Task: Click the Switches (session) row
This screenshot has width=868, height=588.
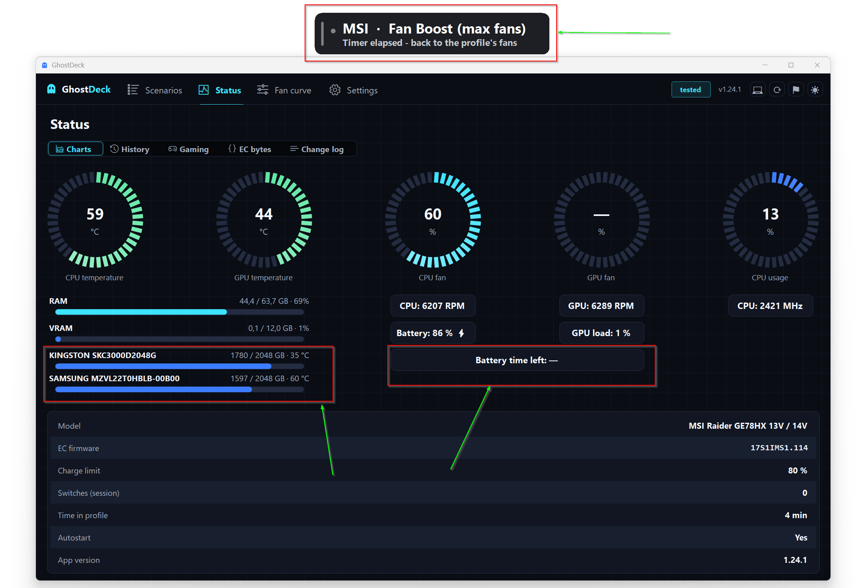Action: [x=433, y=493]
